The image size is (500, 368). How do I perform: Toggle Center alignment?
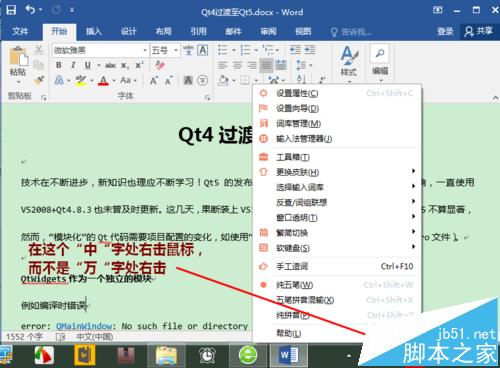pos(237,65)
